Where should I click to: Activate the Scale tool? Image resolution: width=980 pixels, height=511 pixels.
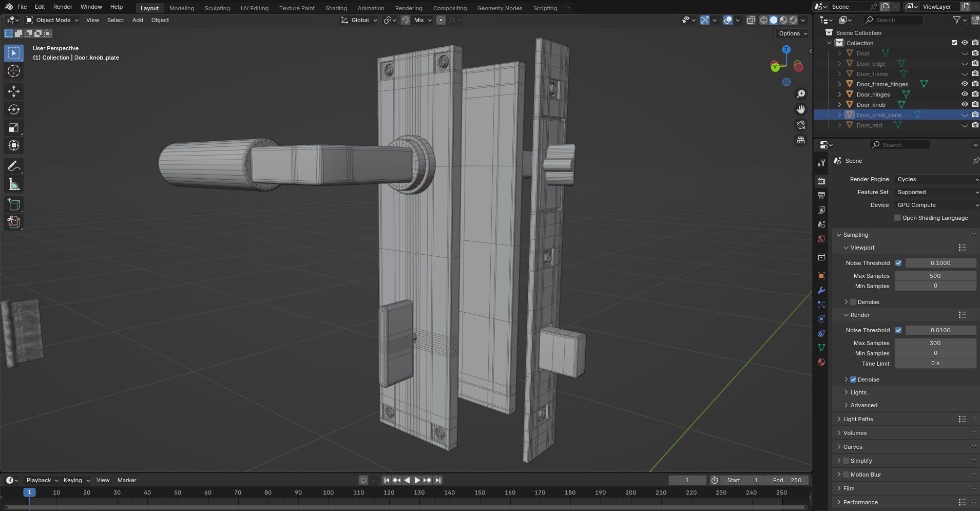click(14, 127)
